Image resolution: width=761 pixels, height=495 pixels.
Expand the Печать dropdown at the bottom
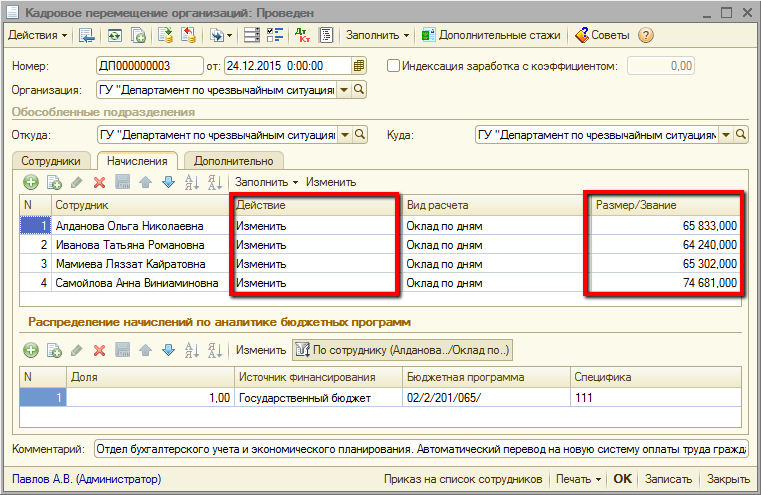(579, 479)
